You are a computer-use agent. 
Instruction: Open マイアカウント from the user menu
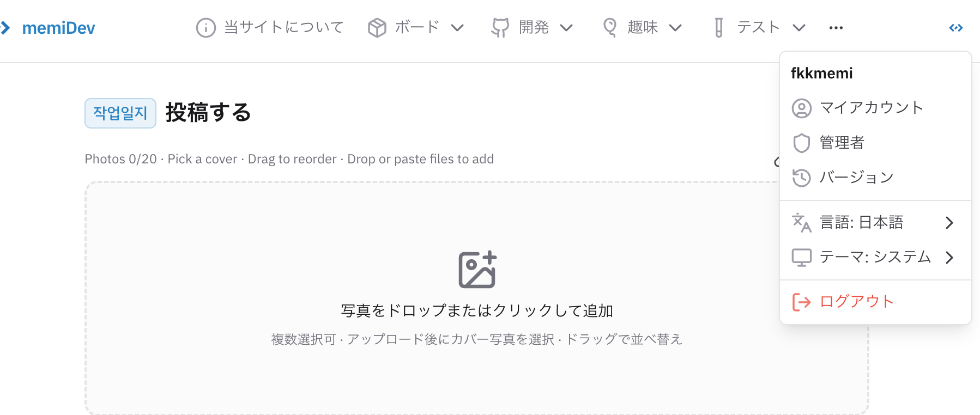point(876,108)
